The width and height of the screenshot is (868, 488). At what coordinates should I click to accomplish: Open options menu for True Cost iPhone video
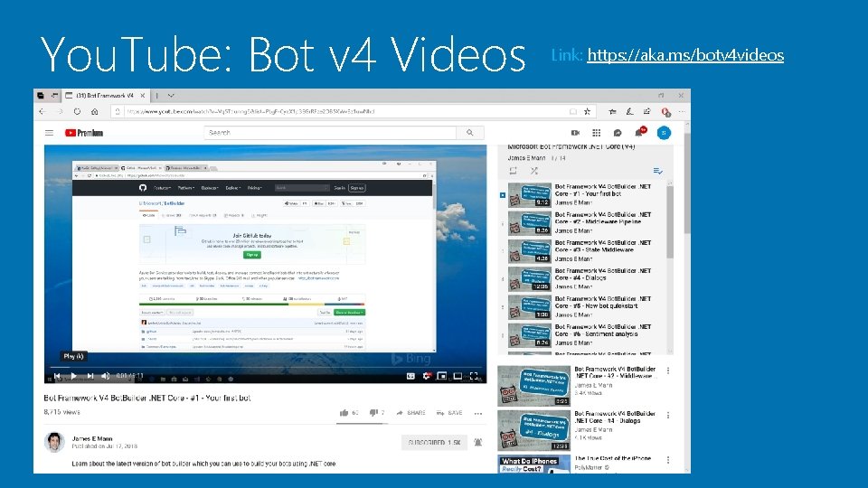[668, 460]
